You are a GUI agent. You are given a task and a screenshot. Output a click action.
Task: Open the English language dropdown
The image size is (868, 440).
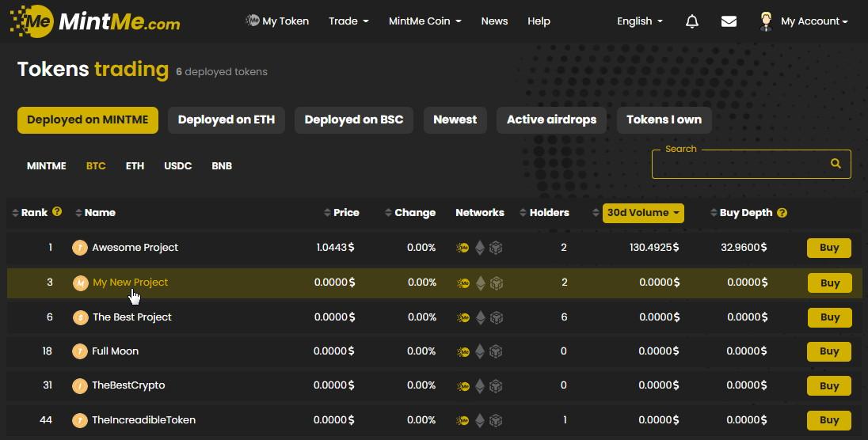(639, 21)
